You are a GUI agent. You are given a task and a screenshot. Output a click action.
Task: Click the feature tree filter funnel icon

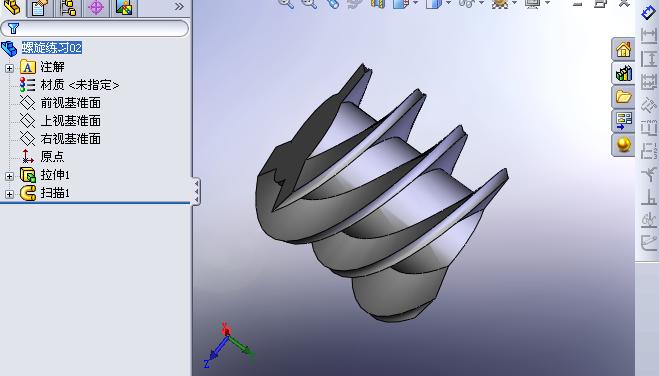point(13,29)
